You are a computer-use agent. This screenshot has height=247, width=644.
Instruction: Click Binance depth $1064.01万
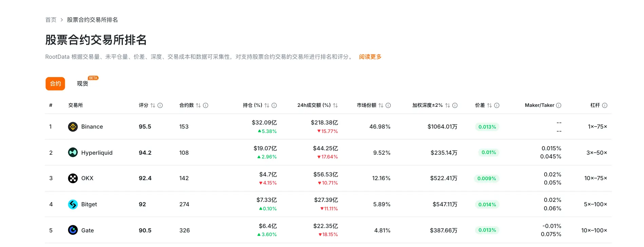(x=442, y=127)
